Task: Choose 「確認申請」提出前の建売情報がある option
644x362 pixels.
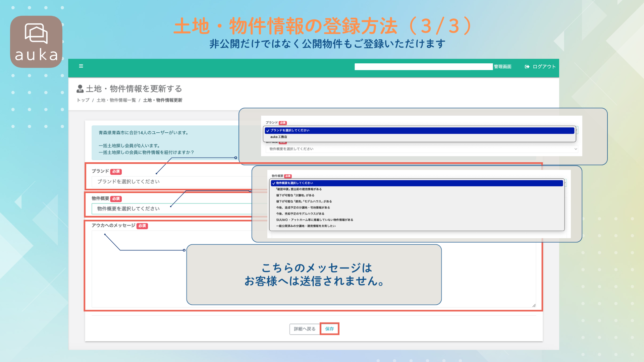Action: pos(417,189)
